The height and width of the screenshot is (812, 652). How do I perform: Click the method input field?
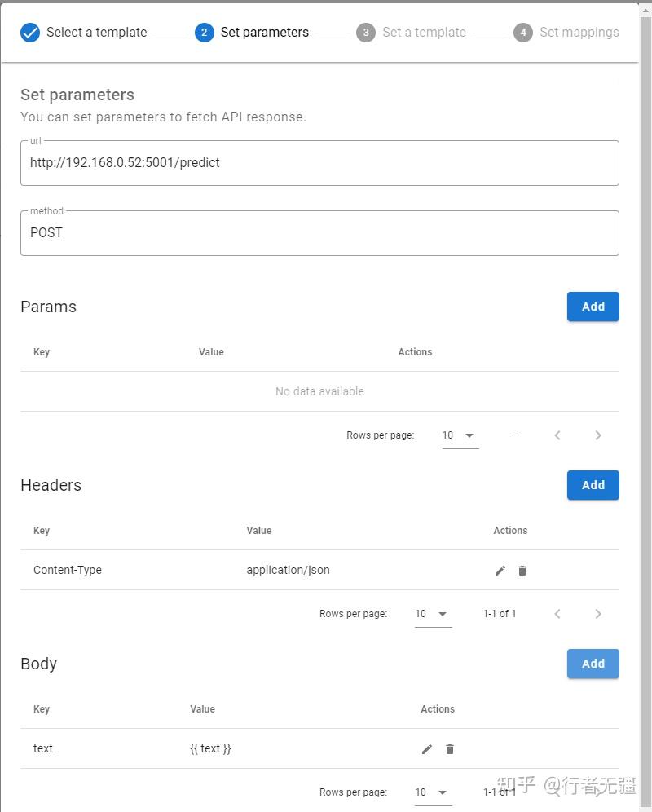[x=319, y=233]
